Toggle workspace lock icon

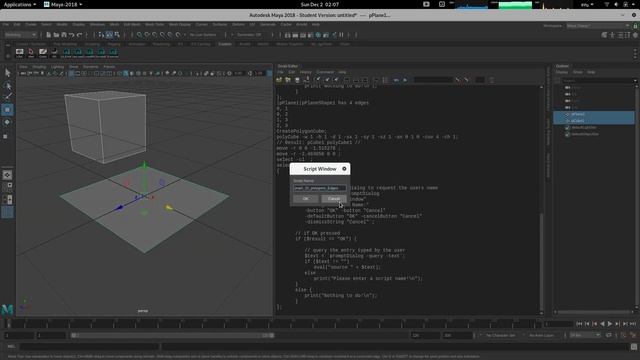pos(636,26)
